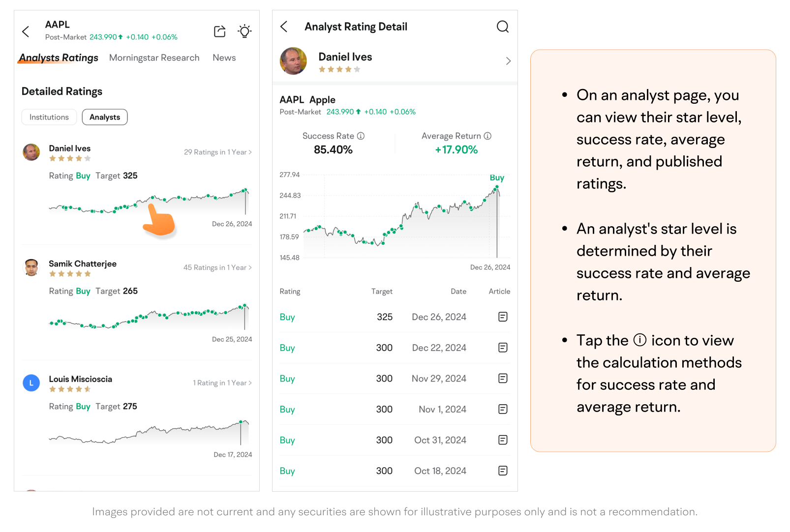Switch to the News tab
The image size is (790, 532).
pyautogui.click(x=224, y=58)
